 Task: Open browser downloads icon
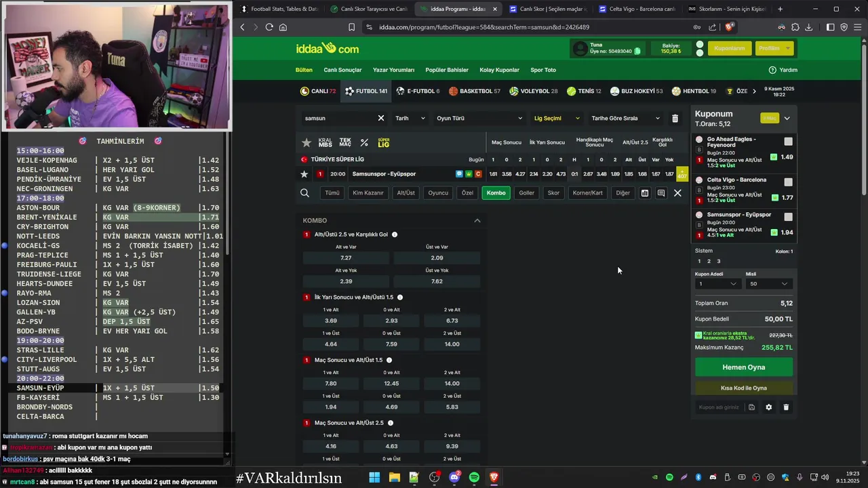point(808,27)
